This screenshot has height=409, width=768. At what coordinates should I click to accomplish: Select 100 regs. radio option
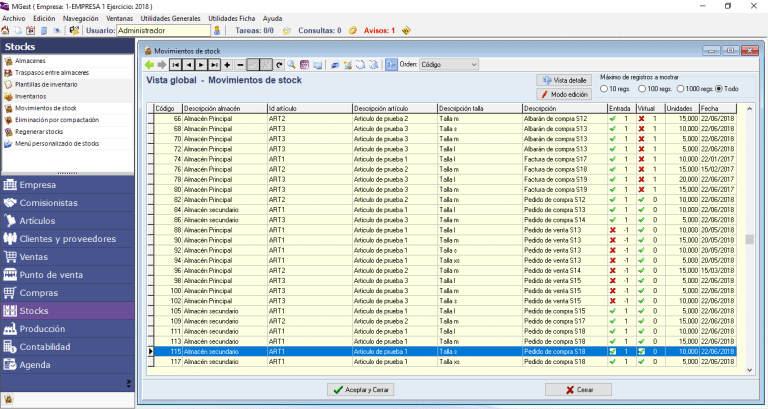pyautogui.click(x=642, y=89)
